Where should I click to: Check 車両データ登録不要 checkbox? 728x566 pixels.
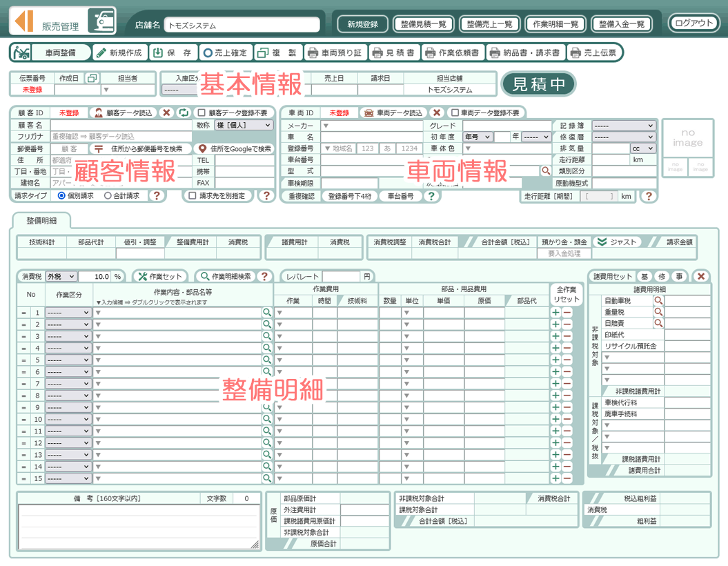click(x=455, y=113)
